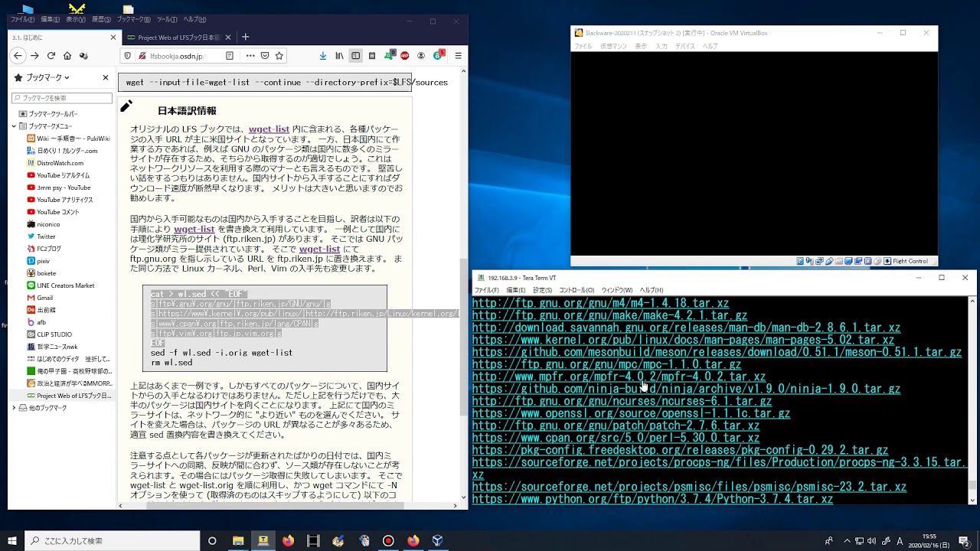Click perl-5.30.0.tar.xz URL in terminal

point(616,438)
